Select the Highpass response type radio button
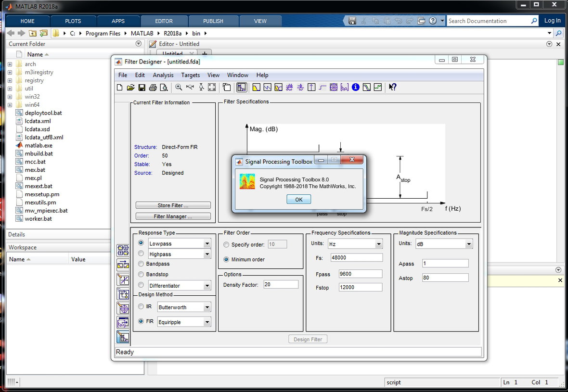The width and height of the screenshot is (568, 392). pyautogui.click(x=141, y=253)
